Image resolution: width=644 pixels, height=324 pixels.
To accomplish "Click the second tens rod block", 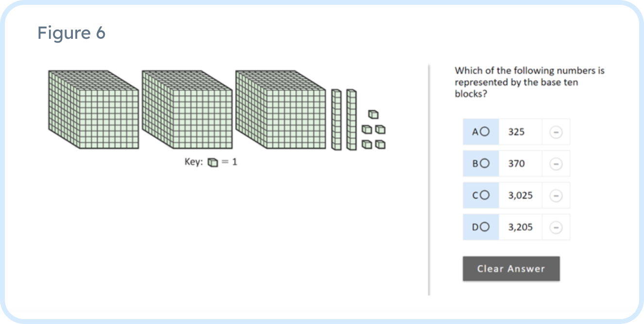I will (351, 119).
